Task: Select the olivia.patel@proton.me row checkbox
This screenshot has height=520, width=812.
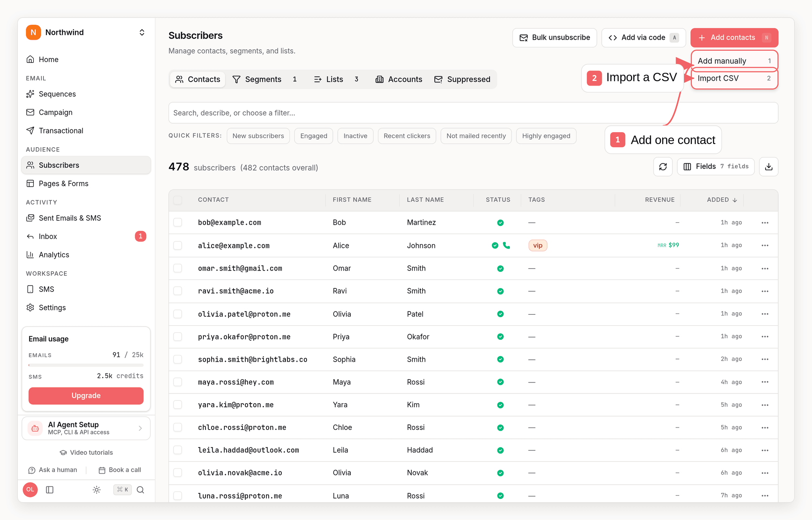Action: click(x=178, y=314)
